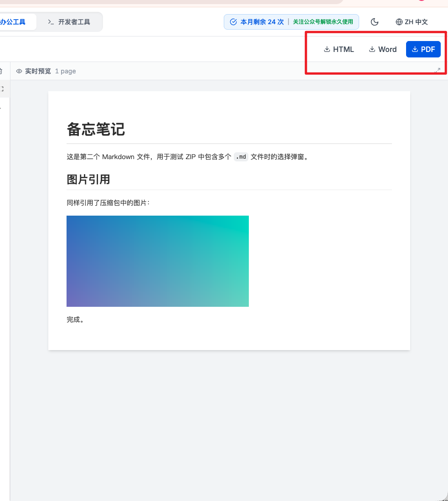Screen dimensions: 448x501
Task: Export the document as PDF
Action: [423, 49]
